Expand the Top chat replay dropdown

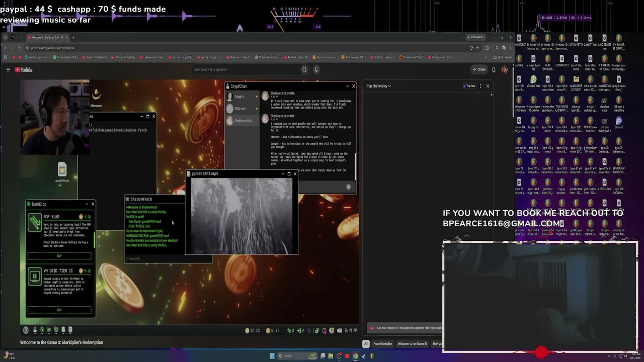pos(379,86)
